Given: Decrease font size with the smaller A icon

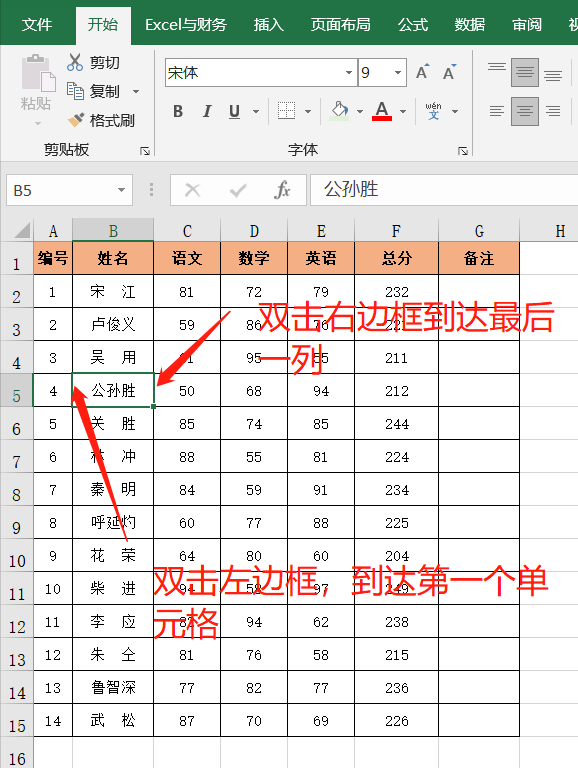Looking at the screenshot, I should pyautogui.click(x=449, y=72).
